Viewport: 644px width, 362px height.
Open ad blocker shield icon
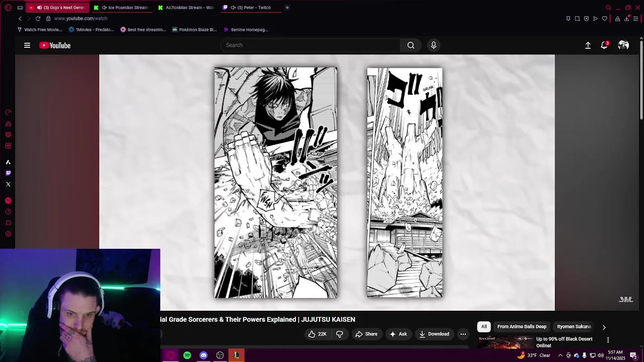click(586, 19)
